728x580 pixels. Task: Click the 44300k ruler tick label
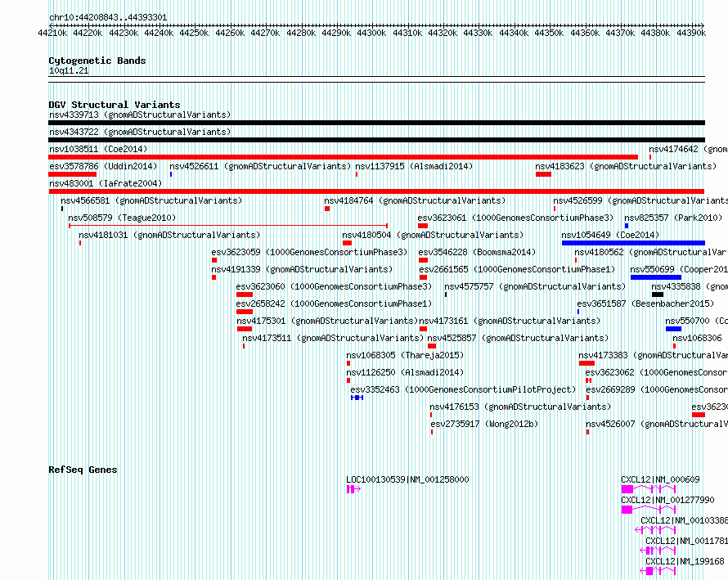pos(371,33)
